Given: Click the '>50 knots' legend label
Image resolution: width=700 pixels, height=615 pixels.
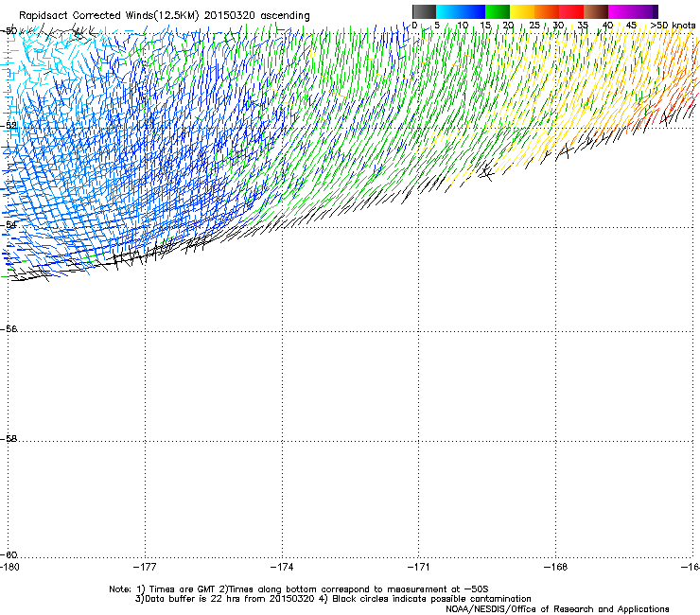Looking at the screenshot, I should 673,26.
